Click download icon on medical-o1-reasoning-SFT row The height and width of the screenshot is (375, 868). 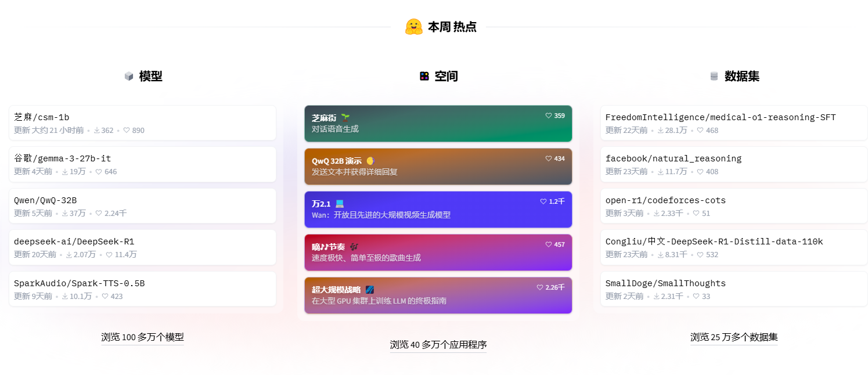(x=661, y=131)
